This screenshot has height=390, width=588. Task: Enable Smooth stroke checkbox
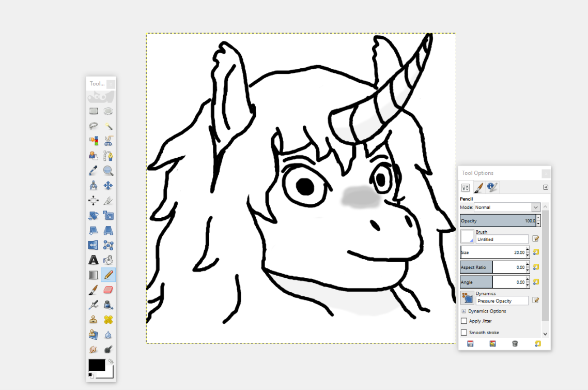coord(464,333)
